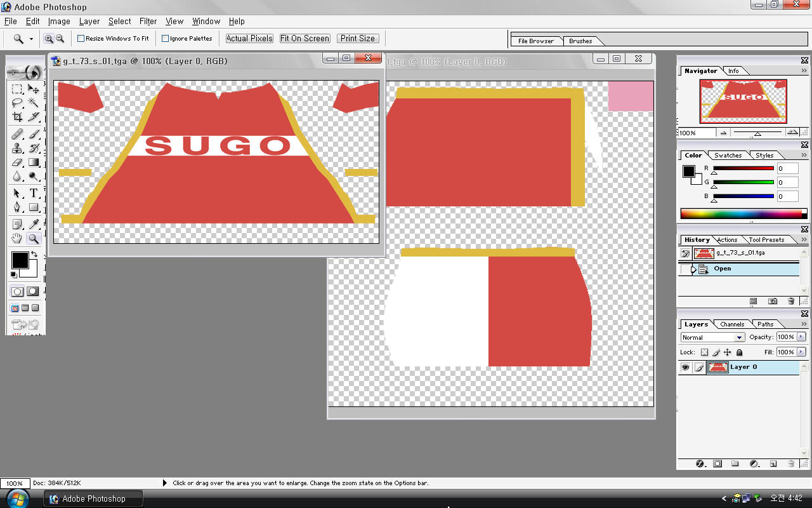Select the Magic Wand tool
Screen dimensions: 812x508
point(34,103)
